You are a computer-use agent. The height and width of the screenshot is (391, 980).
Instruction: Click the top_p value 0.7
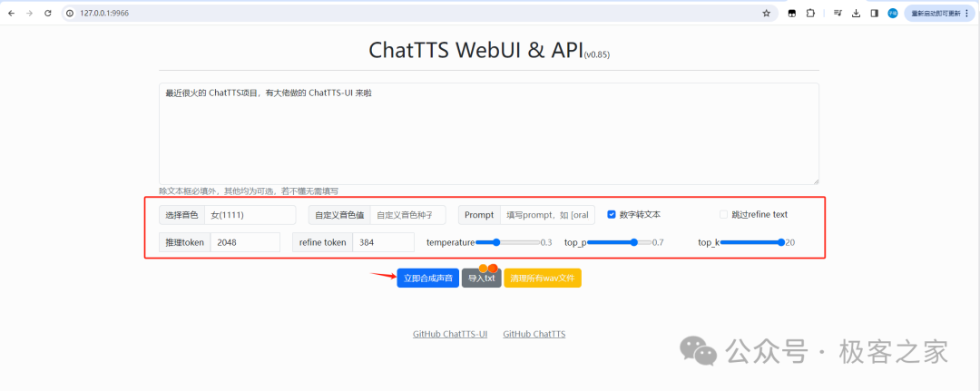658,242
